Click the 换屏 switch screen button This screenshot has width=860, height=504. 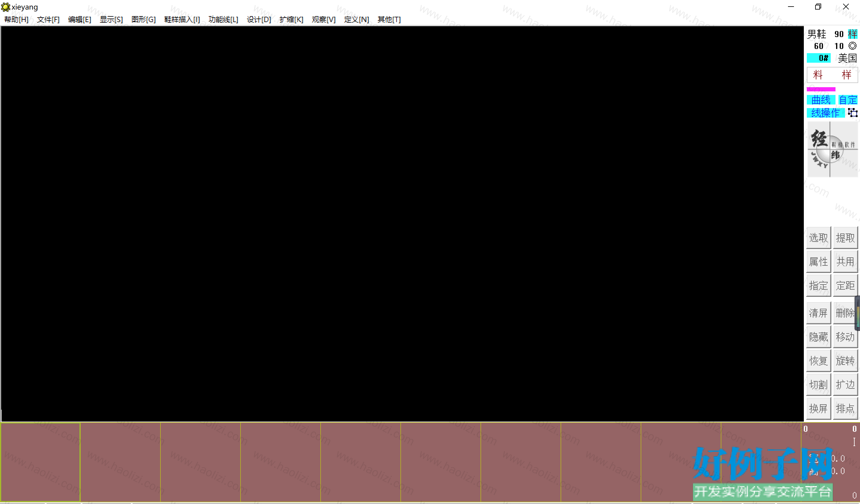818,408
